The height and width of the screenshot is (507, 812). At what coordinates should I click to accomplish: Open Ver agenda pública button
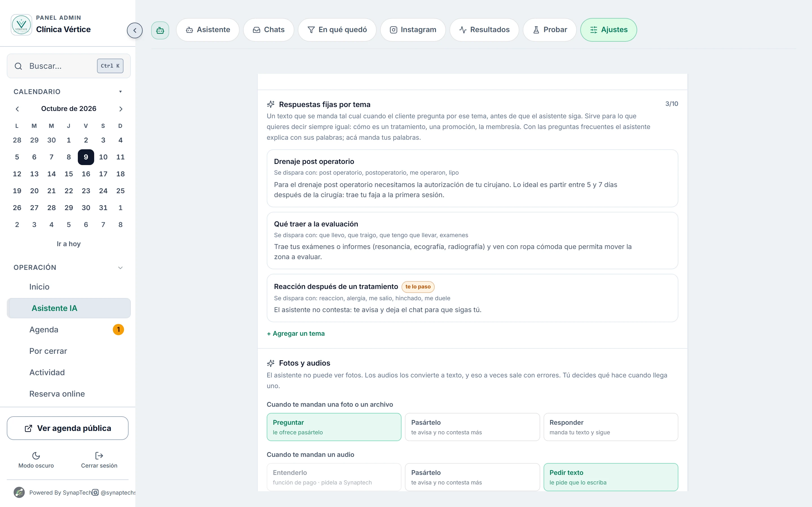click(x=67, y=428)
